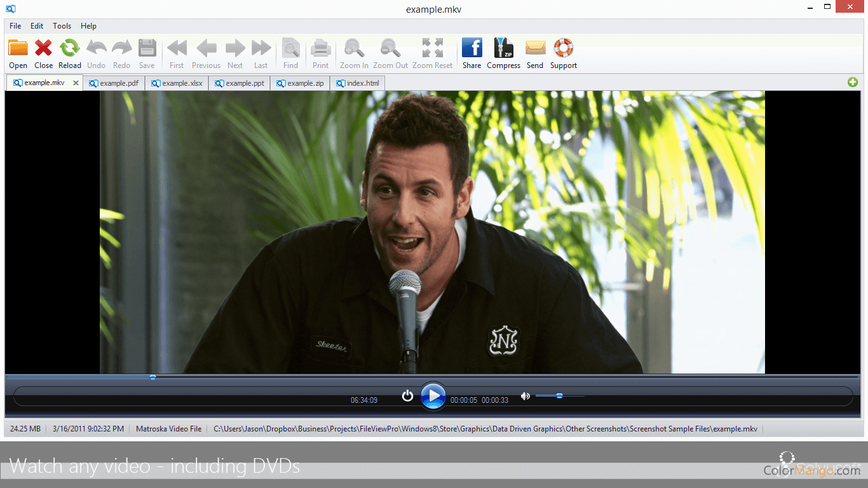Click the Compress zip icon

(503, 49)
